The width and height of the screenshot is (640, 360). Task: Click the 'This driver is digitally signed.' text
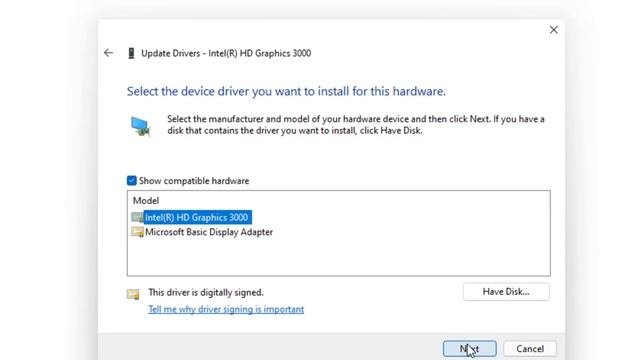pyautogui.click(x=206, y=292)
